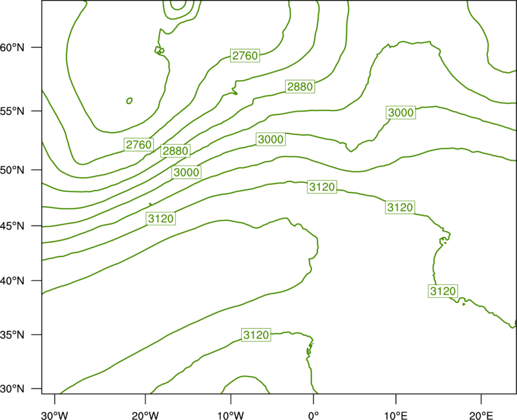This screenshot has height=420, width=517.
Task: Click the 35°N latitude axis label
Action: tap(12, 335)
